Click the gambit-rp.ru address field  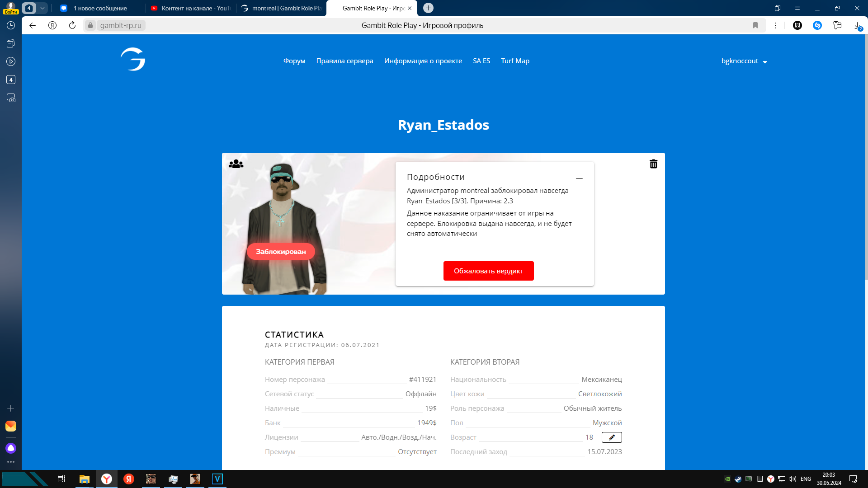tap(121, 25)
